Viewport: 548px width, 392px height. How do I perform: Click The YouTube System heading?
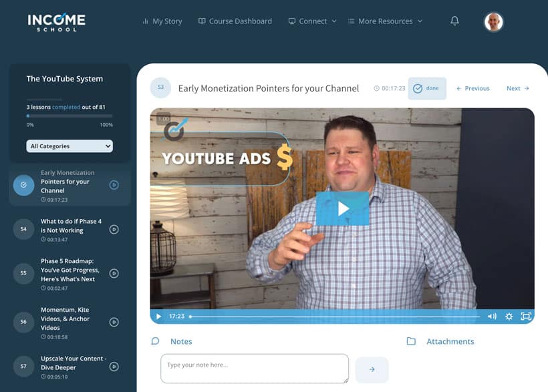pos(65,79)
